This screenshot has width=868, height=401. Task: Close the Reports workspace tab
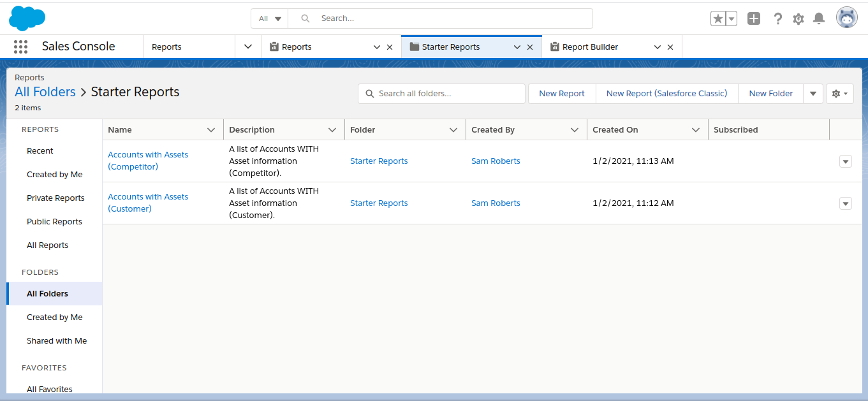point(390,47)
